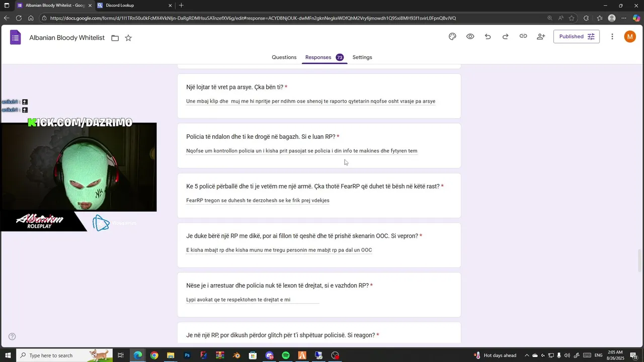Image resolution: width=644 pixels, height=362 pixels.
Task: Open the browser profile icon
Action: (x=612, y=18)
